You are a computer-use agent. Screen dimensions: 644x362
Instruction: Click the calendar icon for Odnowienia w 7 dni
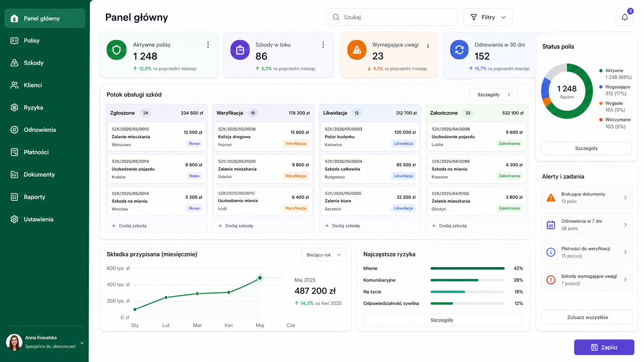click(x=551, y=225)
